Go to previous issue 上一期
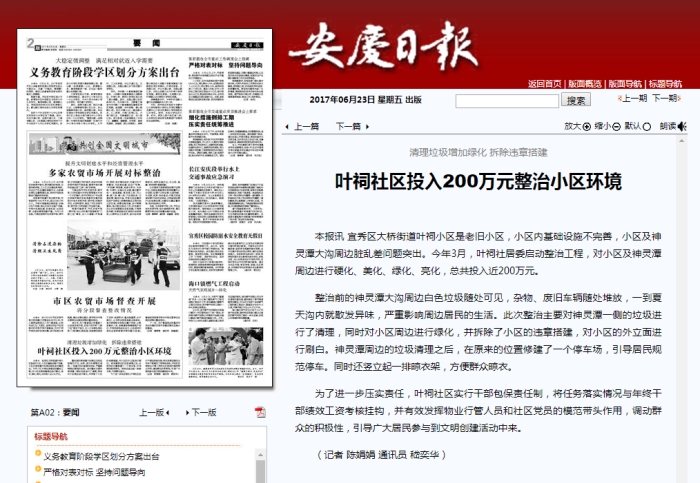700x483 pixels. pyautogui.click(x=634, y=99)
